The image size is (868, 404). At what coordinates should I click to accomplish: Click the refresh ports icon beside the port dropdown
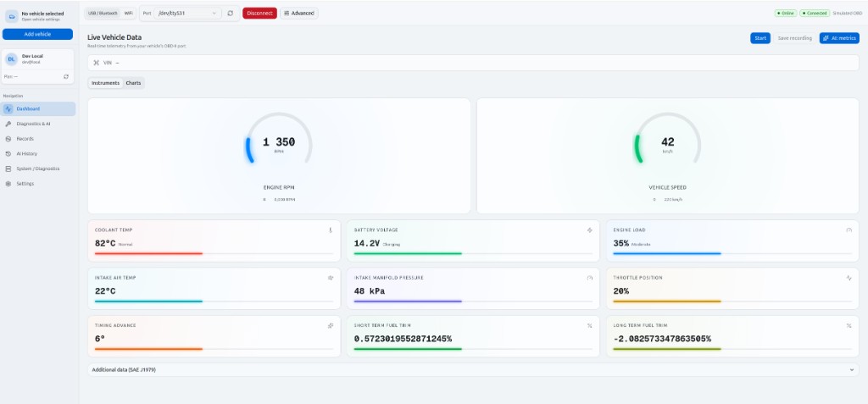231,14
